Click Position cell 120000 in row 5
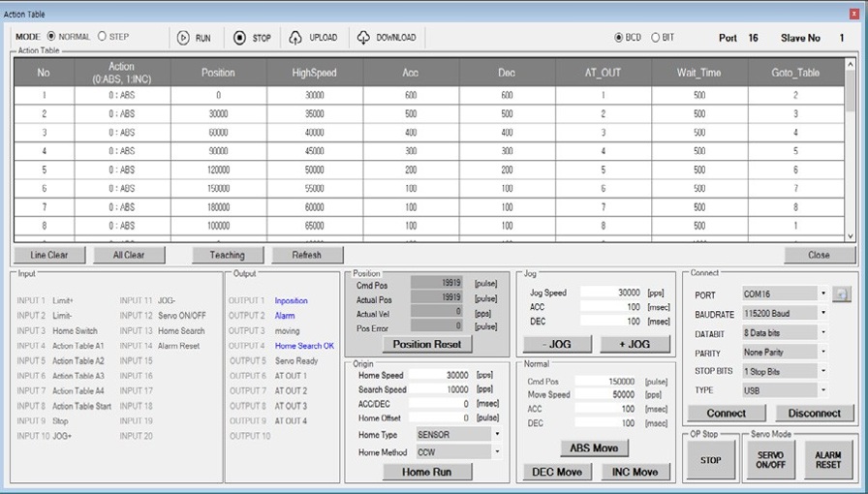This screenshot has height=494, width=868. [x=218, y=170]
